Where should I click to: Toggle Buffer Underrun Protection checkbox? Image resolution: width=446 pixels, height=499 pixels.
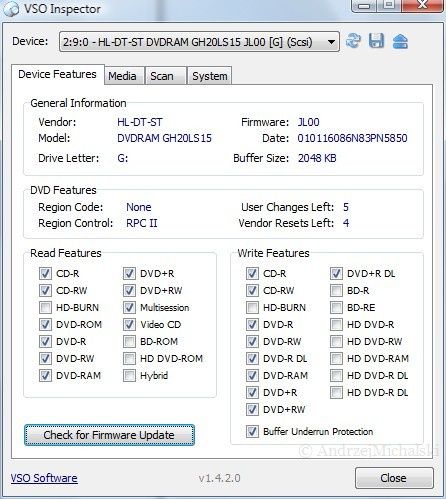point(252,431)
